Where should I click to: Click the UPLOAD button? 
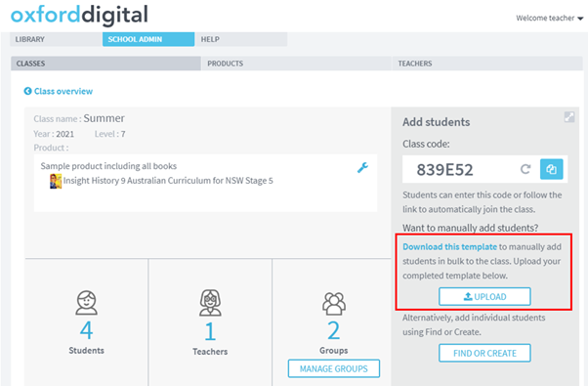(x=484, y=297)
